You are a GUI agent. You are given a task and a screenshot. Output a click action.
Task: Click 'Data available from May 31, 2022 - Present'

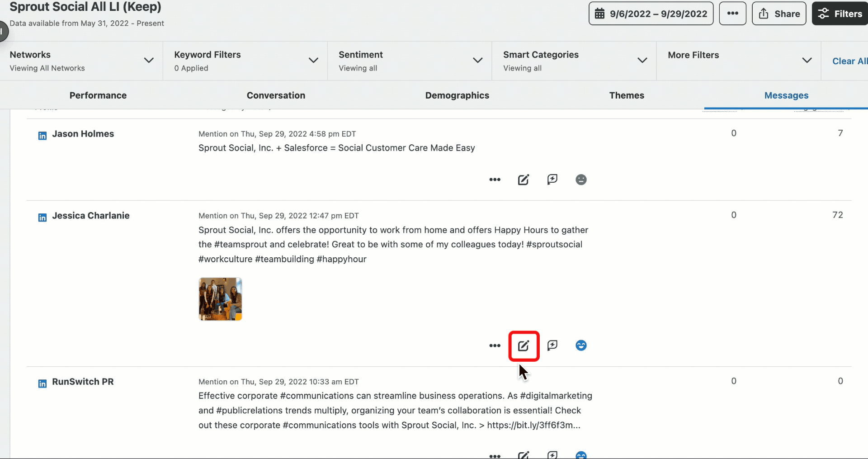click(x=87, y=23)
